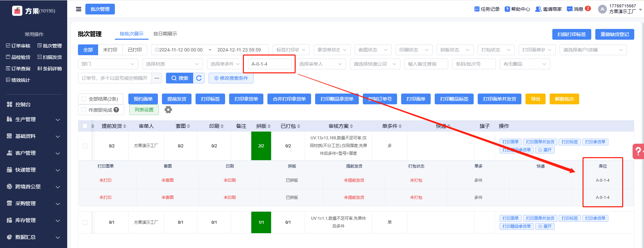The image size is (644, 248).
Task: Click the 重做缺货登记 button
Action: pos(615,34)
